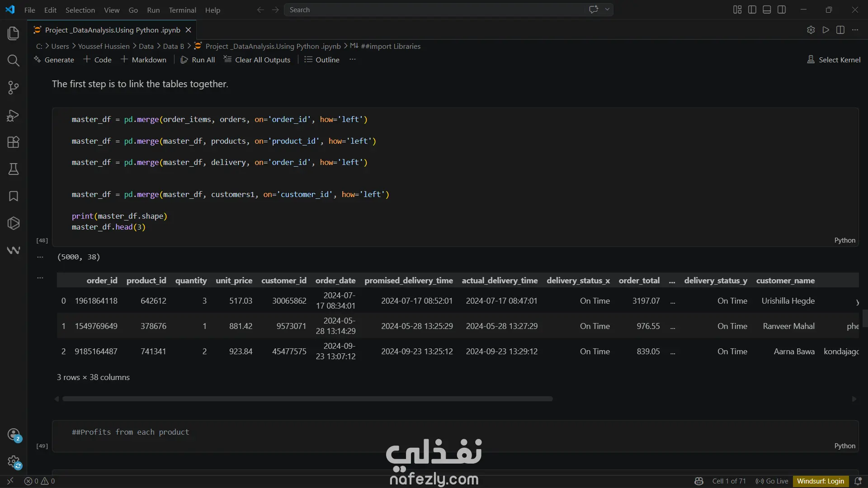Open the Testing flask view
This screenshot has height=488, width=868.
[14, 169]
